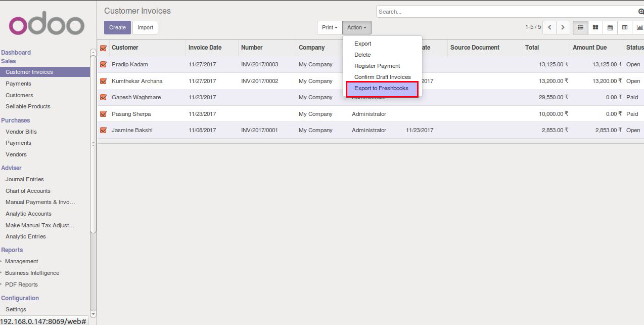Uncheck the Jasmine Bakshi invoice checkbox
This screenshot has width=644, height=325.
click(x=103, y=130)
